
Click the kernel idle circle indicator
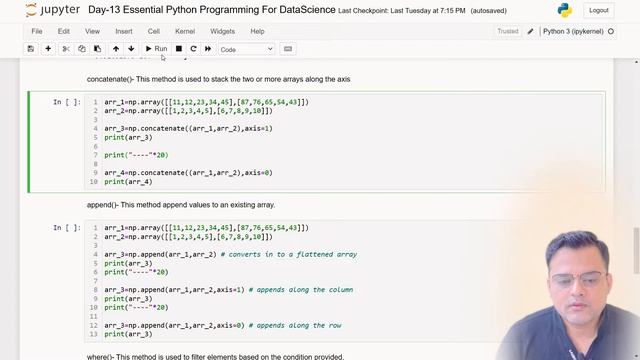pyautogui.click(x=611, y=31)
